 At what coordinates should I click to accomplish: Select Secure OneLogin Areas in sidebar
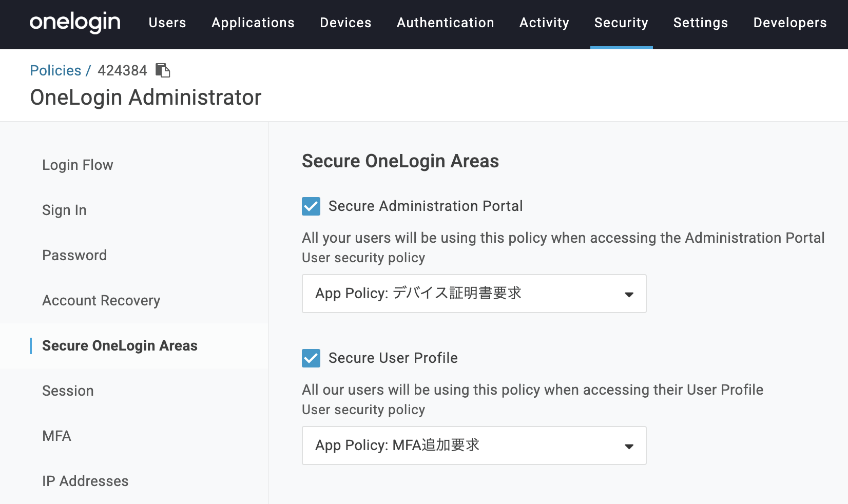coord(120,345)
